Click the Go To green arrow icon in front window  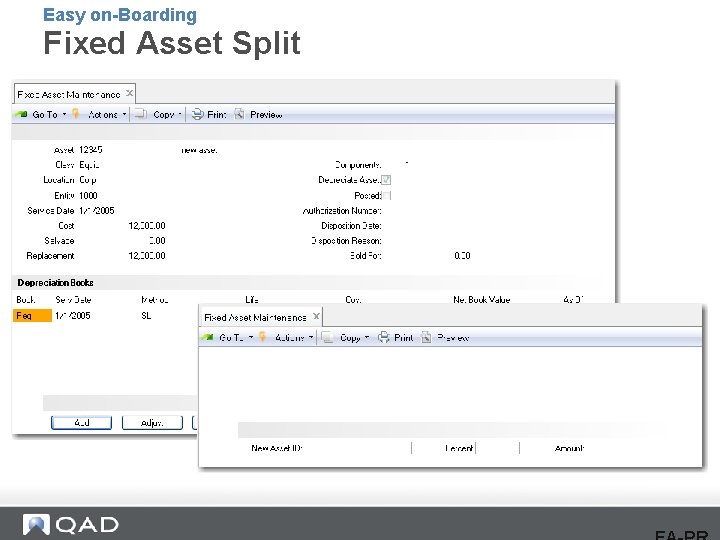coord(208,337)
